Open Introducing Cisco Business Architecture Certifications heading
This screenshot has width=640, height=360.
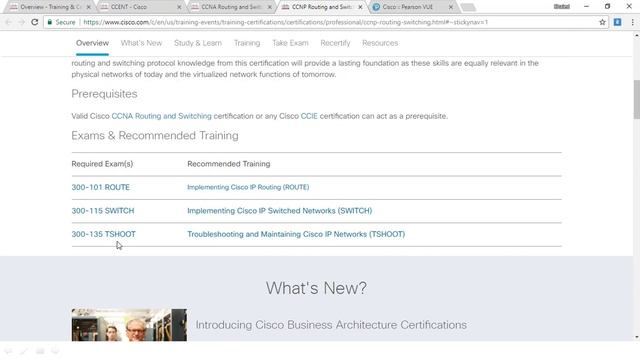tap(331, 325)
